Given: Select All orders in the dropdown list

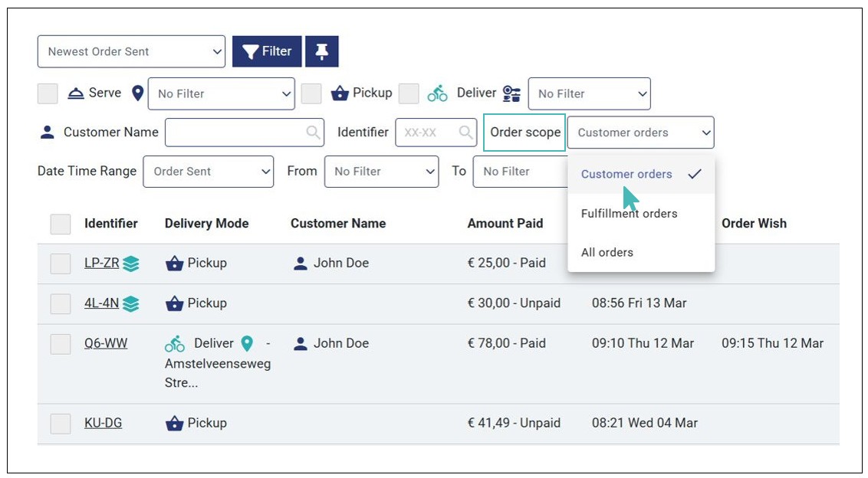Looking at the screenshot, I should (x=607, y=252).
